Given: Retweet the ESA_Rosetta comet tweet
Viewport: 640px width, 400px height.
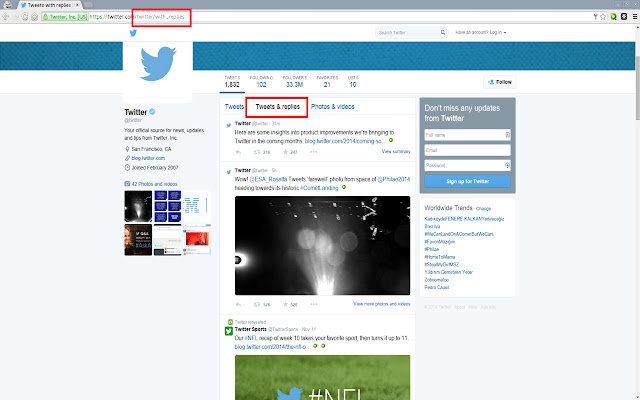Looking at the screenshot, I should [x=257, y=304].
